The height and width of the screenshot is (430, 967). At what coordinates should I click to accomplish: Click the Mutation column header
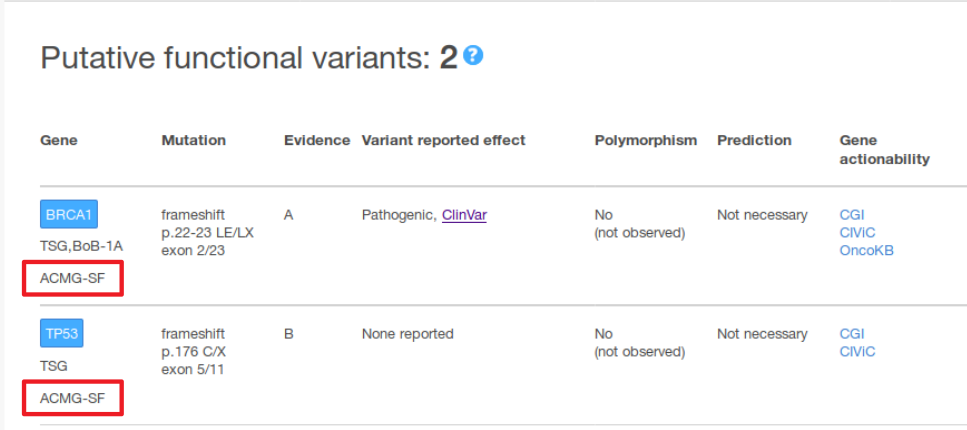click(x=193, y=140)
